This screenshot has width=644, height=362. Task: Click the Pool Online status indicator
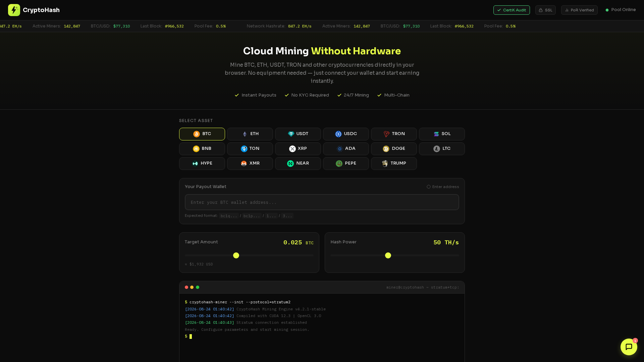(621, 10)
